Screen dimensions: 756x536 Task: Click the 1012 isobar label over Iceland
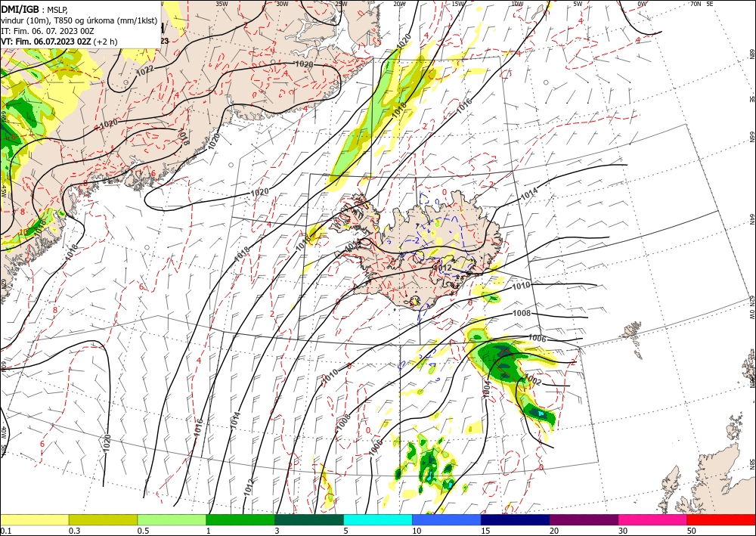pos(442,268)
